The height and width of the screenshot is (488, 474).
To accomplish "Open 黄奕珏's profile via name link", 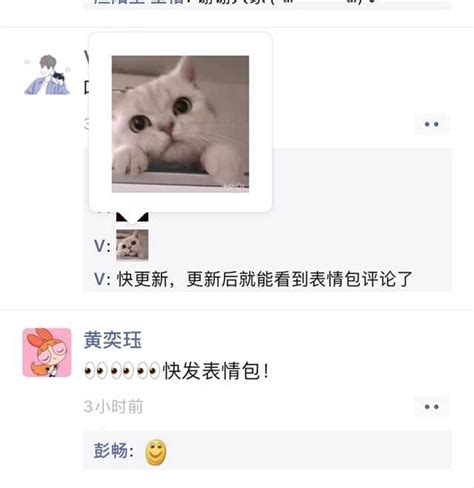I will pyautogui.click(x=113, y=340).
